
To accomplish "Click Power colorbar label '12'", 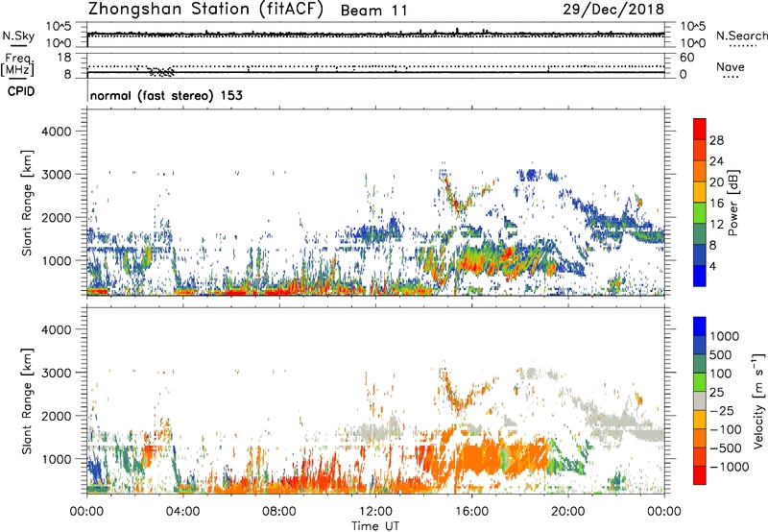I will coord(716,225).
